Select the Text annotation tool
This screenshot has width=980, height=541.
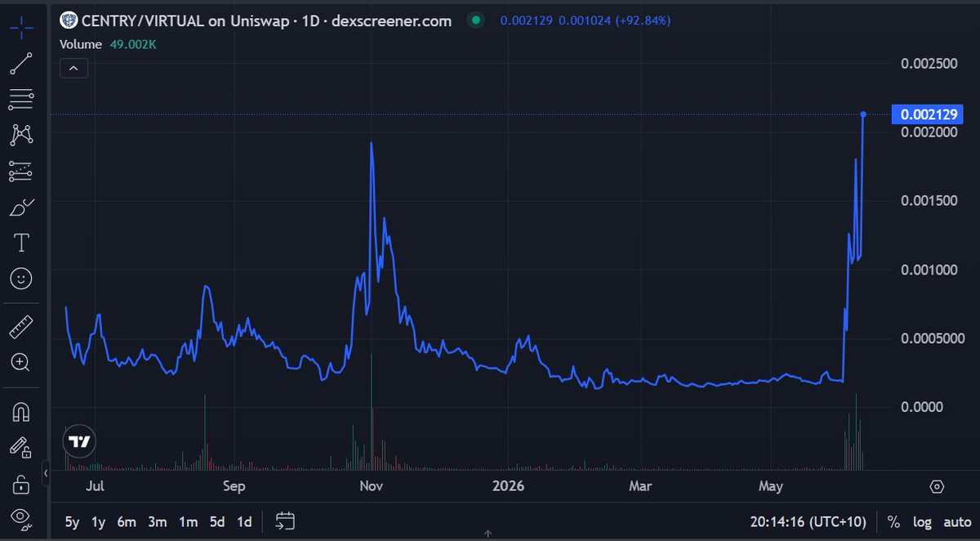click(21, 243)
